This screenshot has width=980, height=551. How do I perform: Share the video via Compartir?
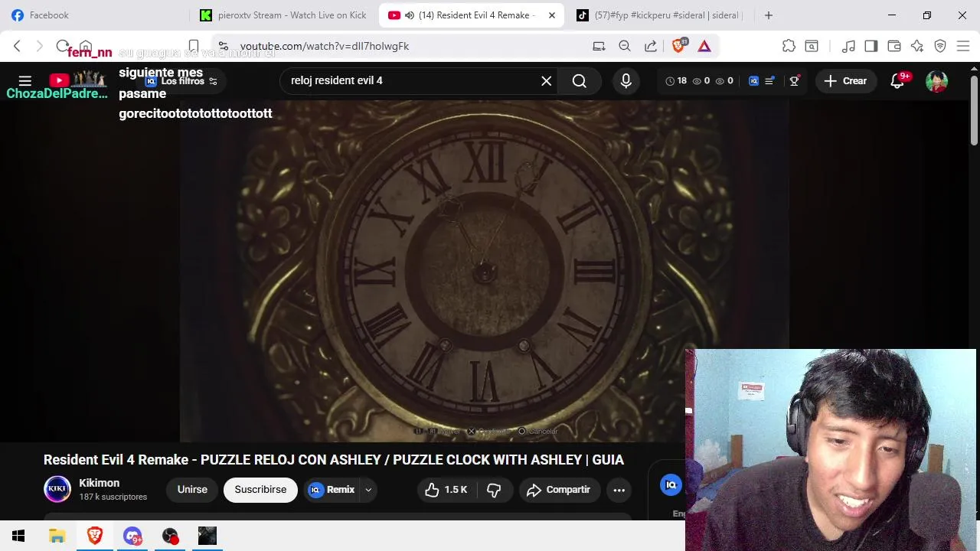pyautogui.click(x=559, y=490)
